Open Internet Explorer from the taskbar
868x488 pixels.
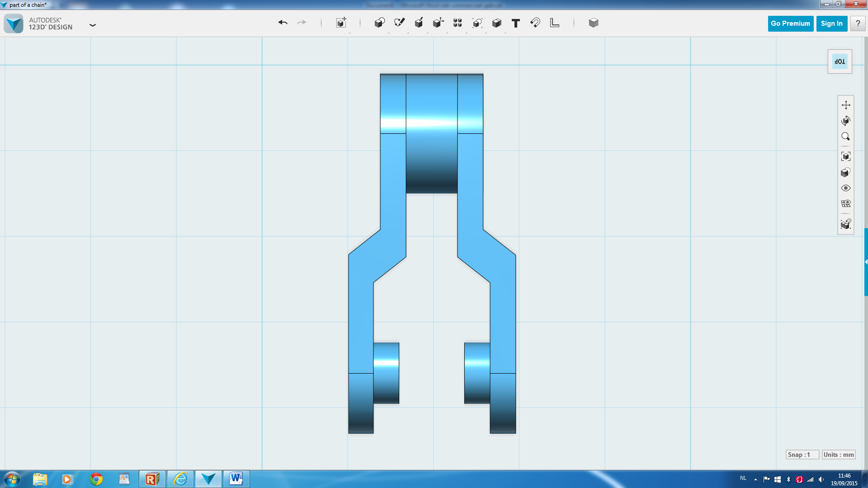click(x=180, y=479)
